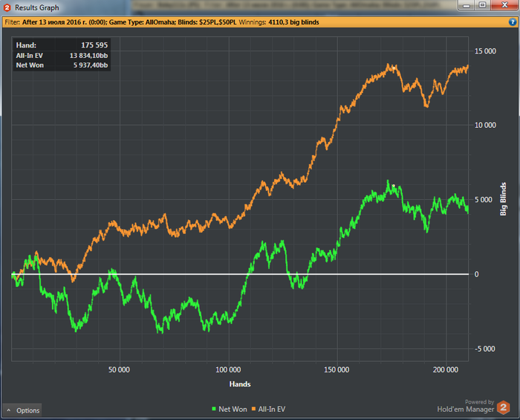Click the 5 000 y-axis label

point(484,200)
